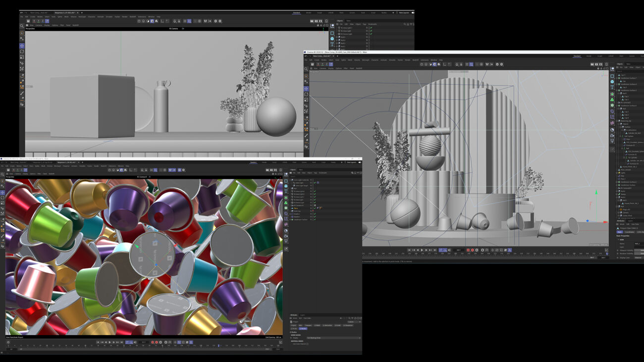Open the Display dropdown in Nodes settings
Image resolution: width=644 pixels, height=362 pixels.
[x=333, y=338]
